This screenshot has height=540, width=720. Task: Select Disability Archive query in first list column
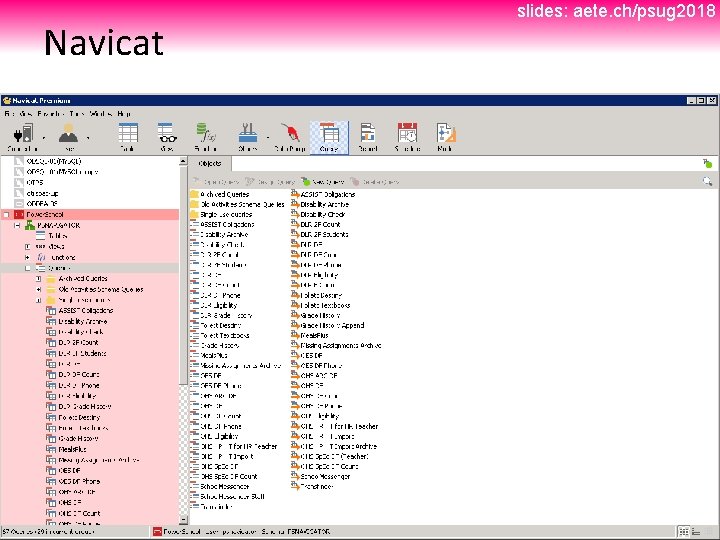click(219, 234)
